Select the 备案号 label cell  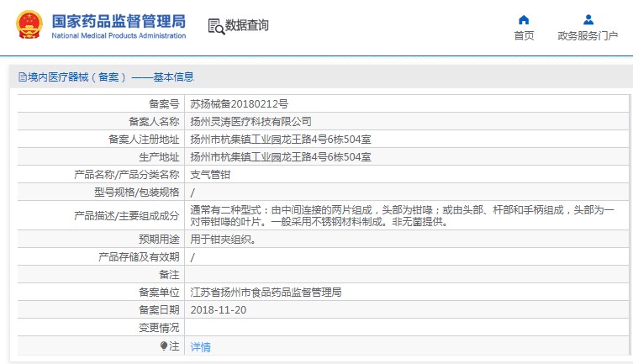pyautogui.click(x=164, y=104)
